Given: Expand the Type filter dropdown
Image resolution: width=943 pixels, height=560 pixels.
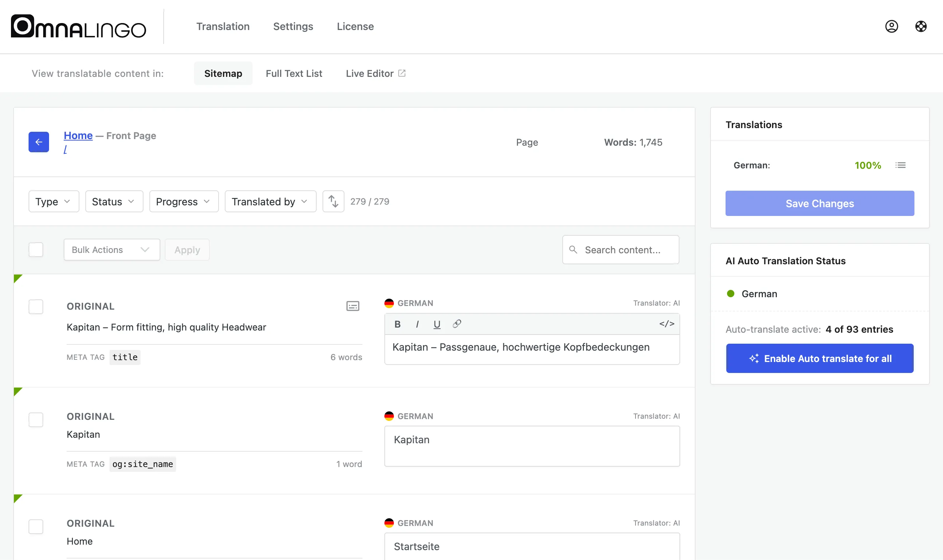Looking at the screenshot, I should click(x=53, y=202).
